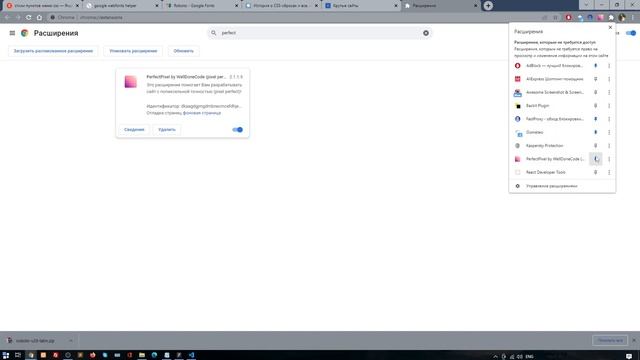The image size is (640, 360).
Task: Open 'Сведения' for PerfectPixel card
Action: coord(134,129)
